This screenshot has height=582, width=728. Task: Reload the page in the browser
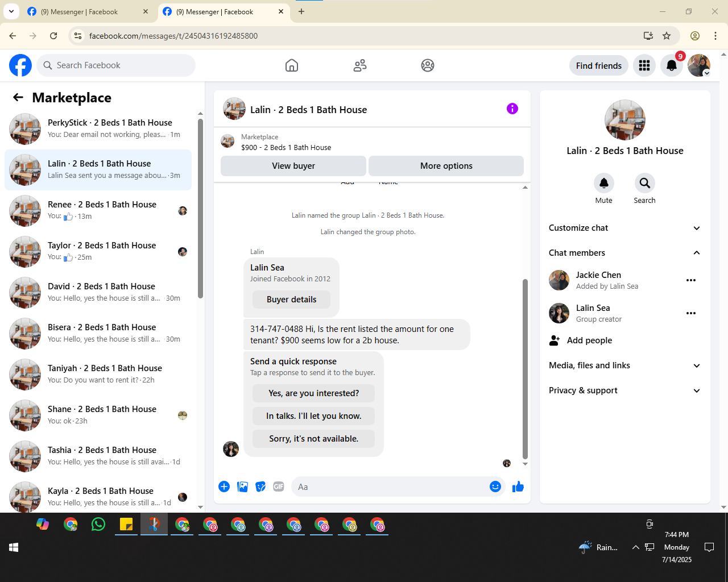tap(53, 36)
